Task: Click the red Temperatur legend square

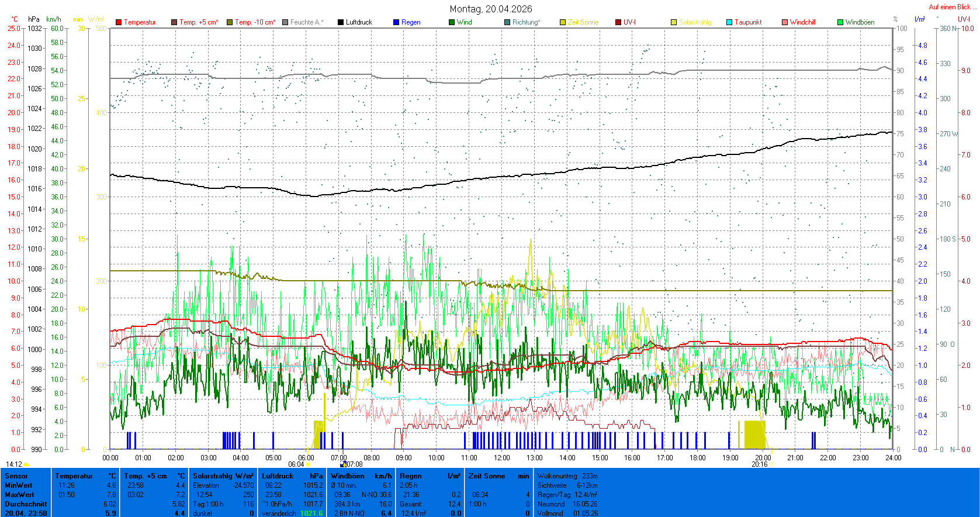Action: (x=119, y=22)
